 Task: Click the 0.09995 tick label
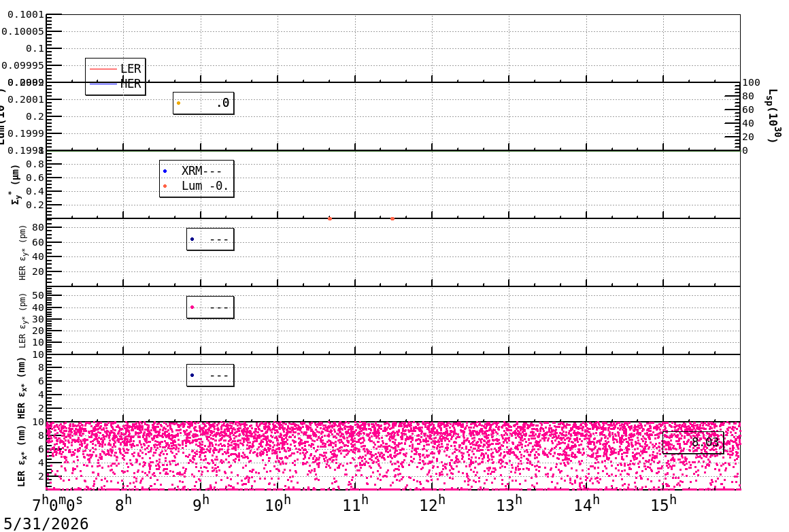[x=22, y=65]
